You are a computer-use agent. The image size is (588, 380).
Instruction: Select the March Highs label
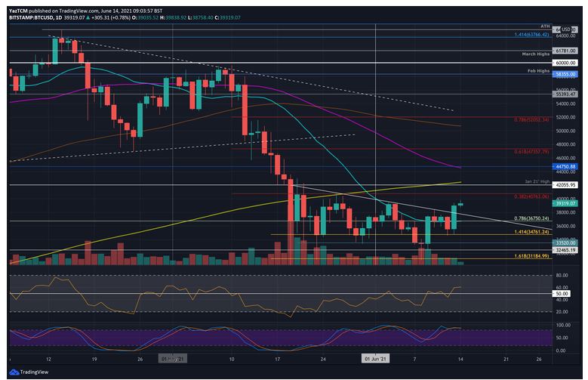point(535,54)
